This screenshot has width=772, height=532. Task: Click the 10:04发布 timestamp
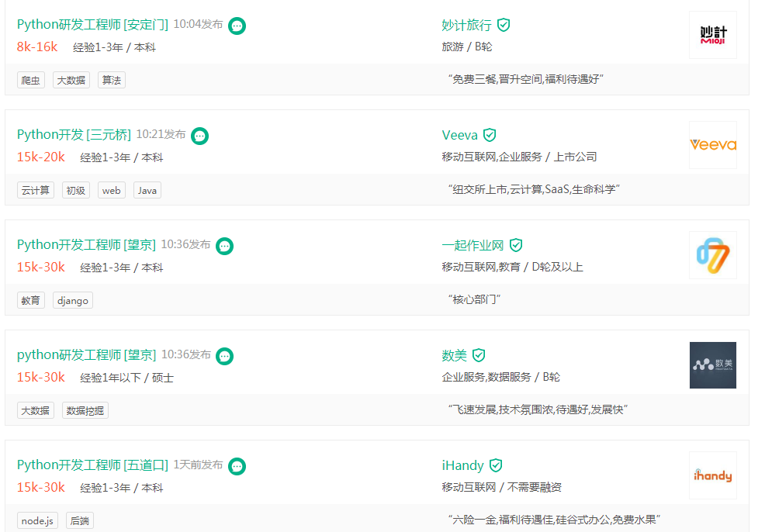point(198,25)
